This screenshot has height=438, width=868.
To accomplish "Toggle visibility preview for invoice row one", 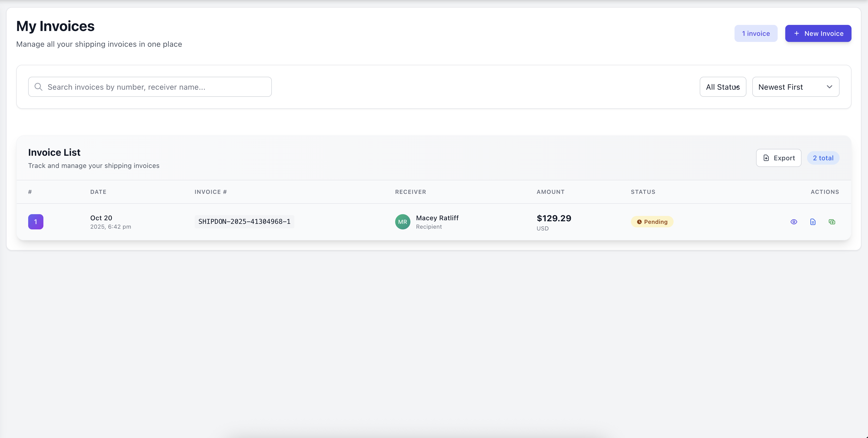I will point(794,222).
